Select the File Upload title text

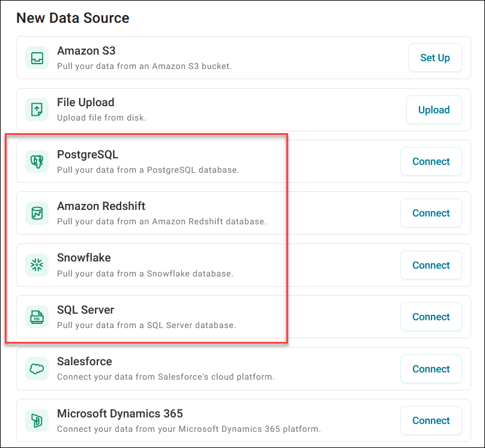click(86, 103)
